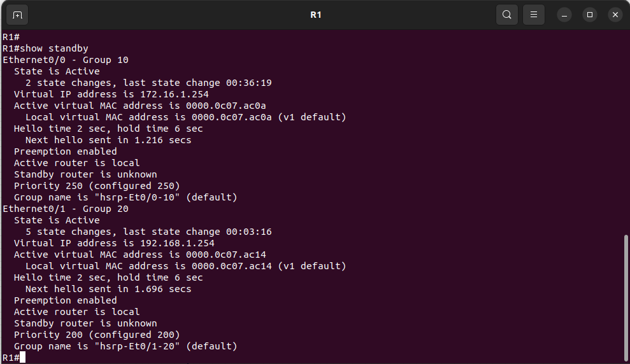Click 'Next hello sent in 1.696 secs'
Image resolution: width=630 pixels, height=364 pixels.
coord(108,289)
